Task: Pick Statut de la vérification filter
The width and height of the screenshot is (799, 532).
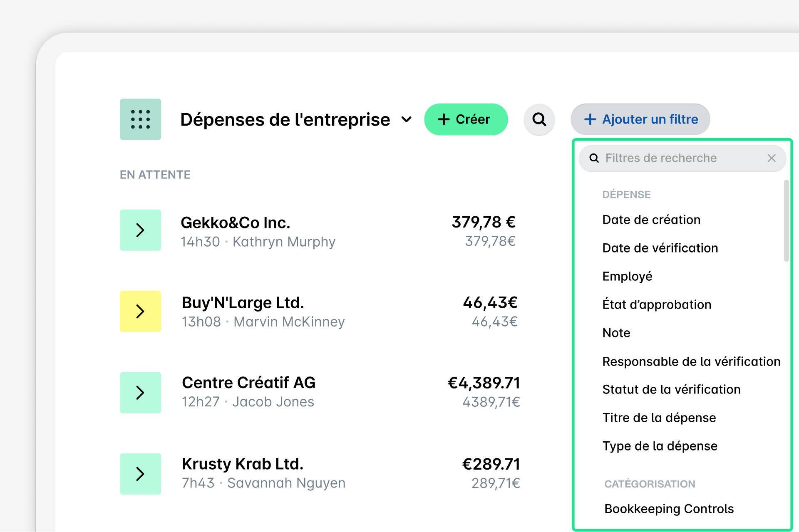Action: point(671,389)
